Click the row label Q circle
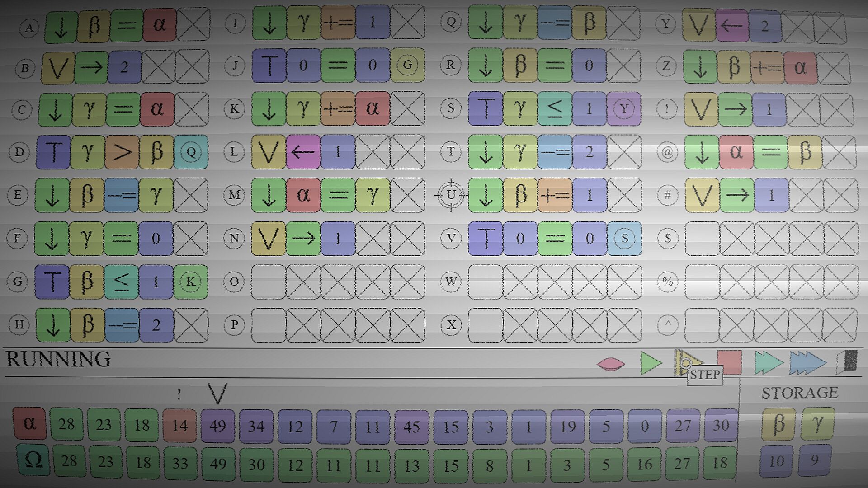 pos(451,22)
